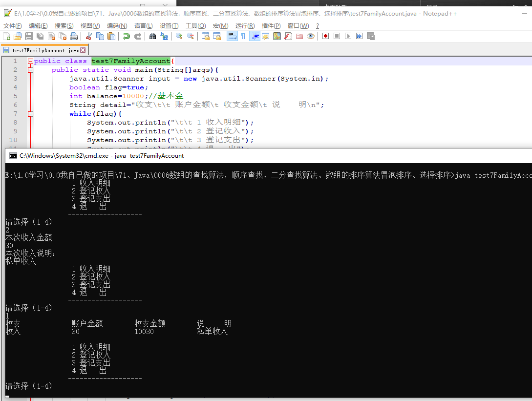Image resolution: width=532 pixels, height=401 pixels.
Task: Copy selection using the toolbar Copy icon
Action: pos(100,36)
